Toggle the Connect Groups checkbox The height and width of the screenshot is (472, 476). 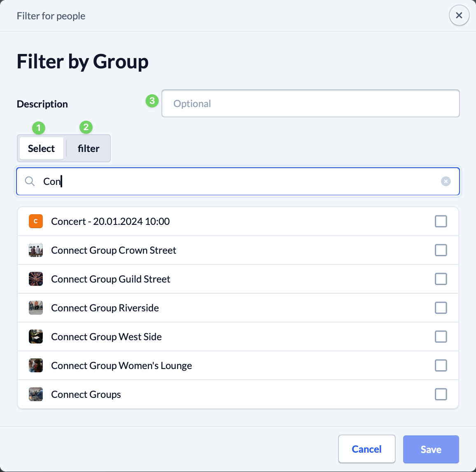pos(441,394)
